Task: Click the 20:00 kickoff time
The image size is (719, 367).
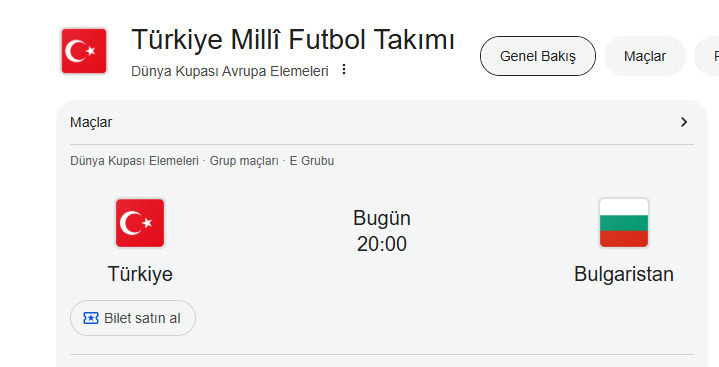Action: tap(382, 244)
